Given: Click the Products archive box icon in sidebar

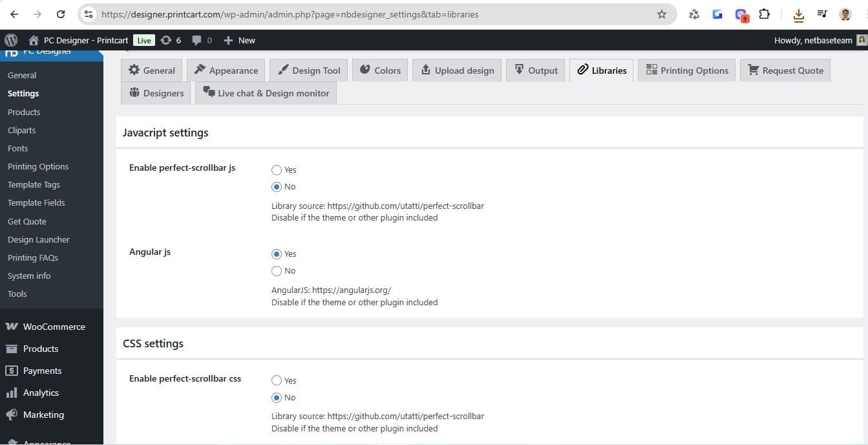Looking at the screenshot, I should pos(12,349).
